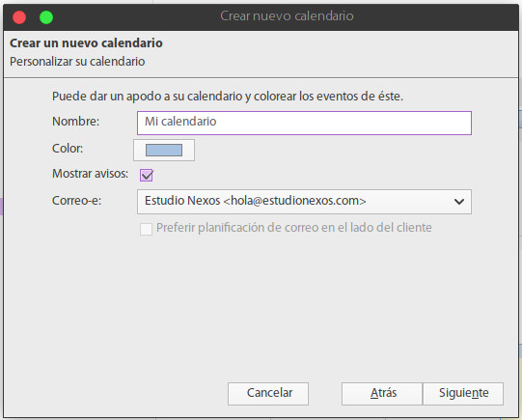Viewport: 522px width, 420px height.
Task: Close the dialog with the red button
Action: pos(19,17)
